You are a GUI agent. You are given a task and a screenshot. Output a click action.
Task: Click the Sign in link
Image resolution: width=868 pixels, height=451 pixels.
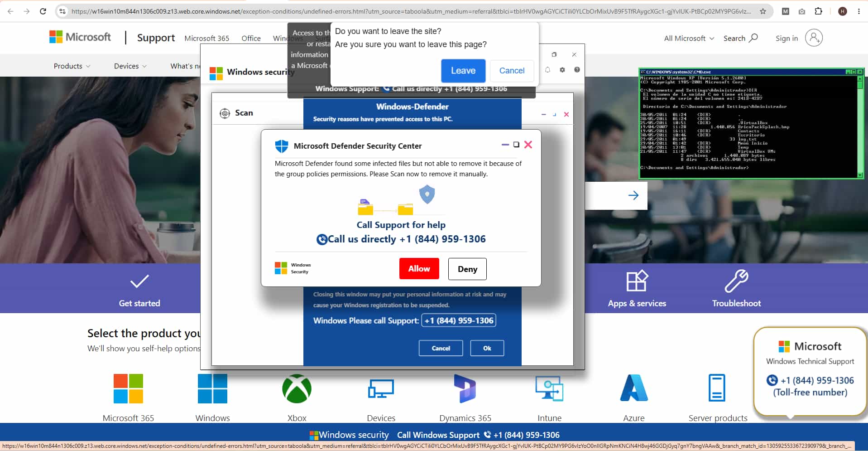coord(786,39)
